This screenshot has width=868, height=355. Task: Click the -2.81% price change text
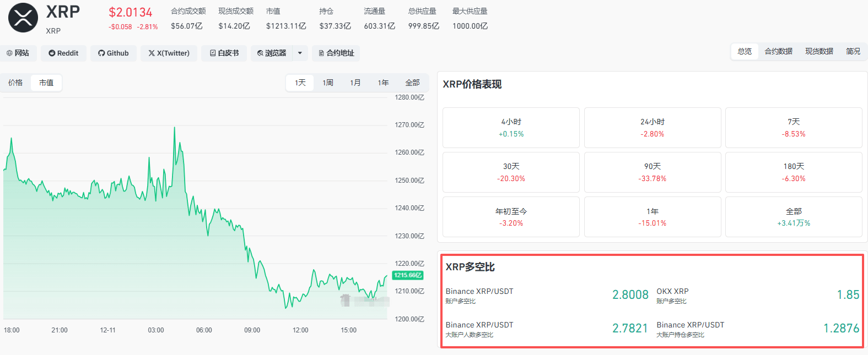click(x=148, y=27)
